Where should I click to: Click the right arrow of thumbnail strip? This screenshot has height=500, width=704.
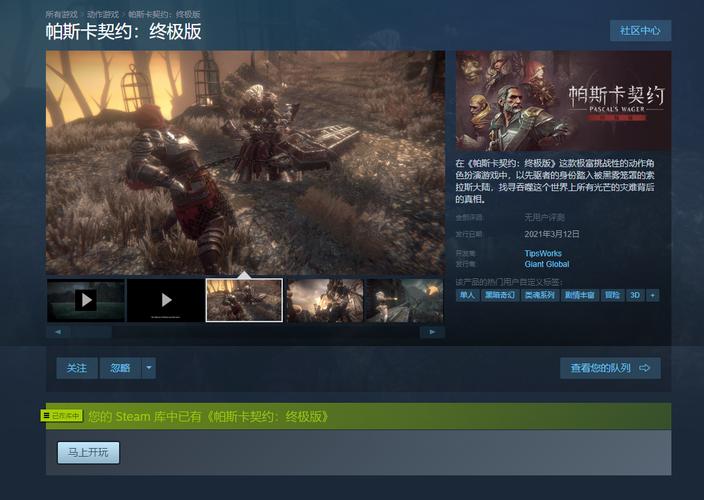tap(433, 332)
